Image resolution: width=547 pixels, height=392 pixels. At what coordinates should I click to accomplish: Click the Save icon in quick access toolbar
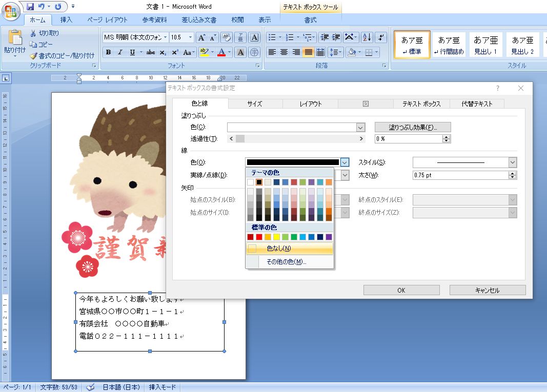tap(30, 7)
